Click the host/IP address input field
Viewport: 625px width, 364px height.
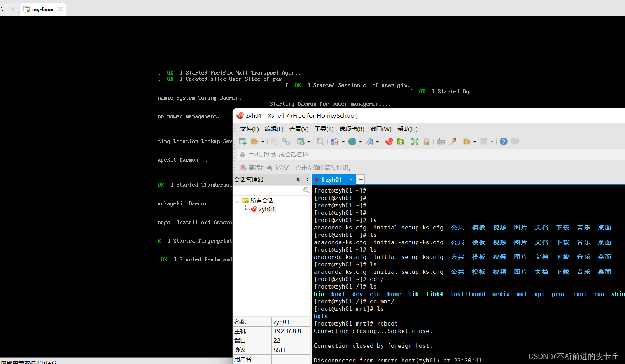pyautogui.click(x=432, y=155)
